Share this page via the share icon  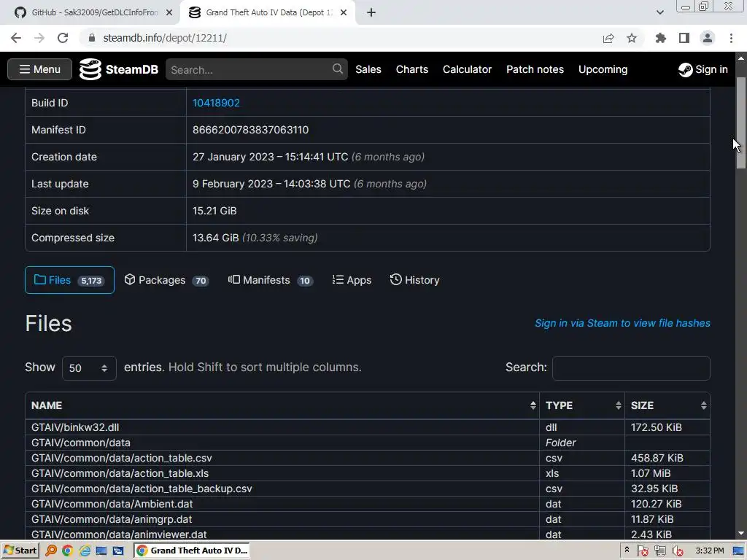[608, 38]
